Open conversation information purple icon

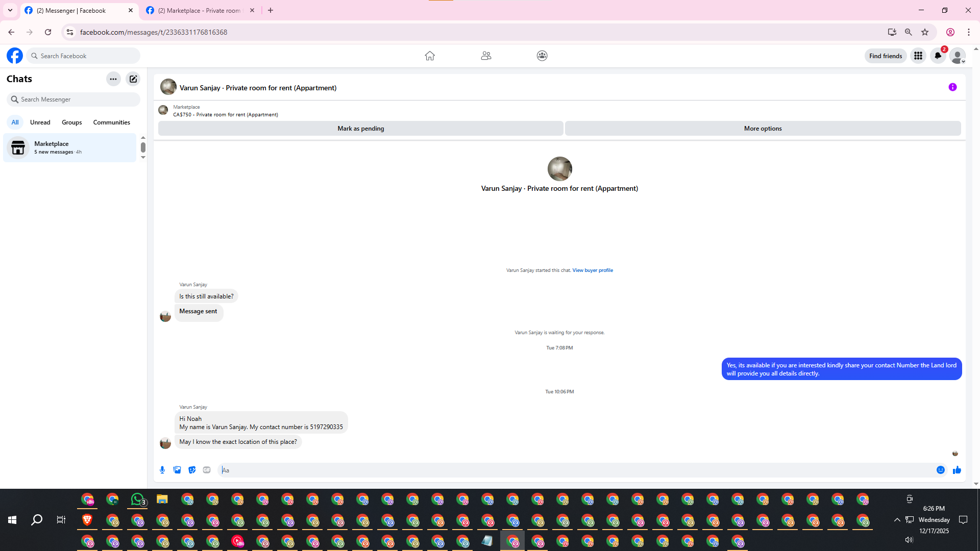point(952,87)
